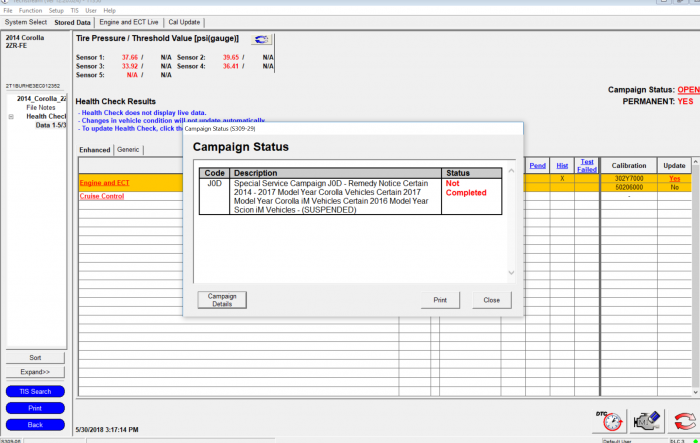Click the OPEN campaign status link
This screenshot has height=443, width=700.
point(687,90)
